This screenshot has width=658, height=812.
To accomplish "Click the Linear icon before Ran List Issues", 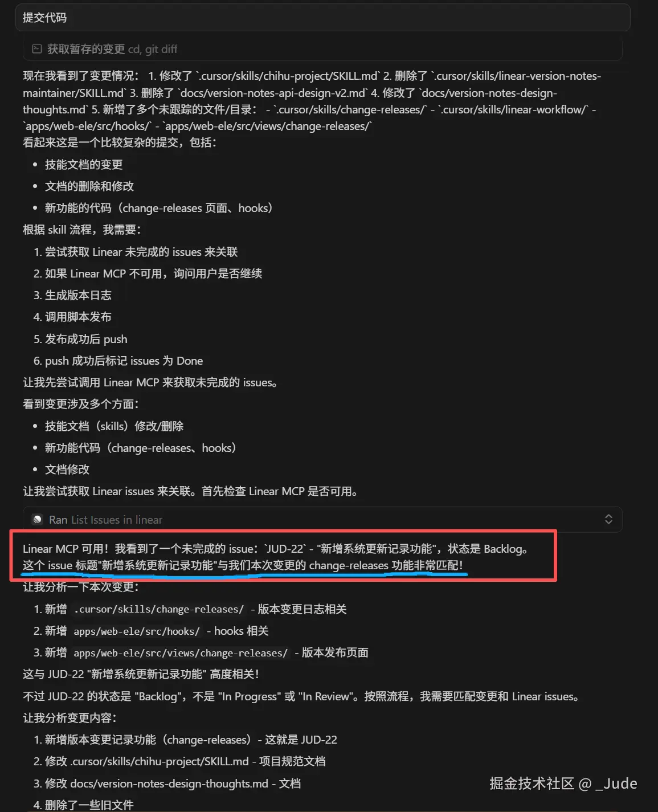I will pyautogui.click(x=38, y=520).
